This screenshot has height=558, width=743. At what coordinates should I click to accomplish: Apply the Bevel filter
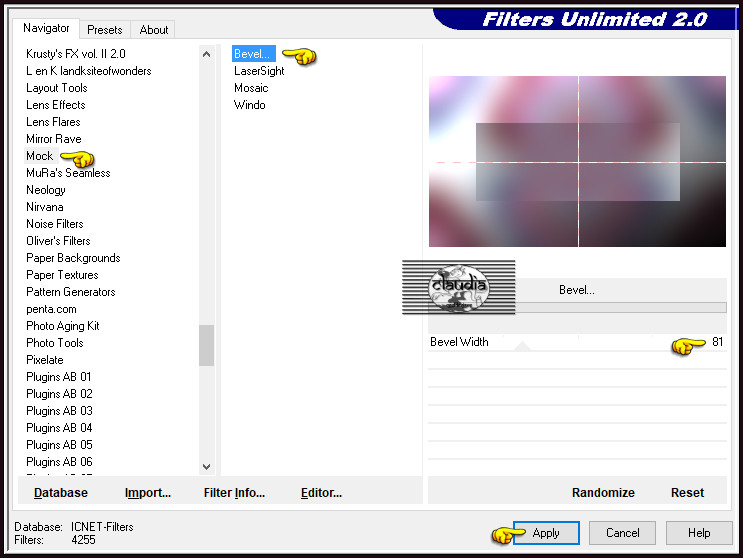[x=546, y=533]
